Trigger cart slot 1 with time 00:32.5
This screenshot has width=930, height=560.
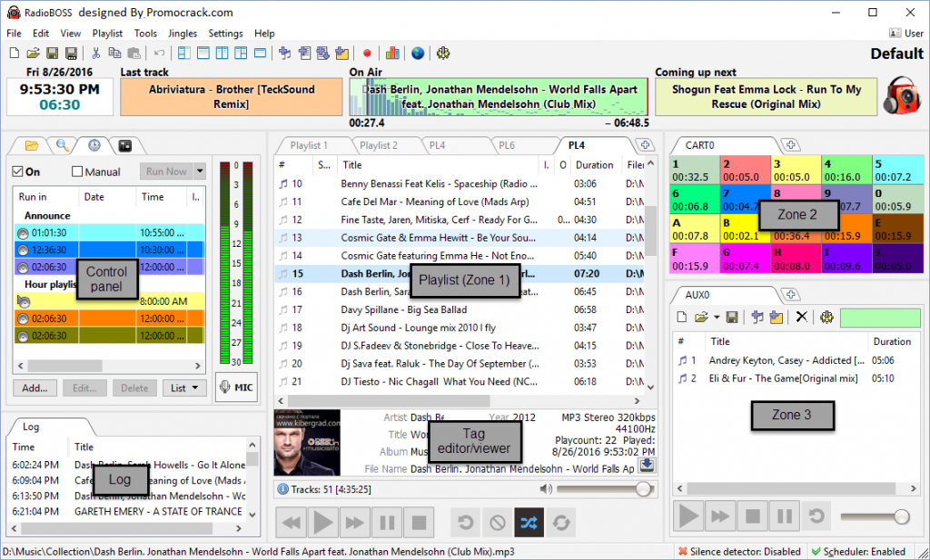pos(695,170)
